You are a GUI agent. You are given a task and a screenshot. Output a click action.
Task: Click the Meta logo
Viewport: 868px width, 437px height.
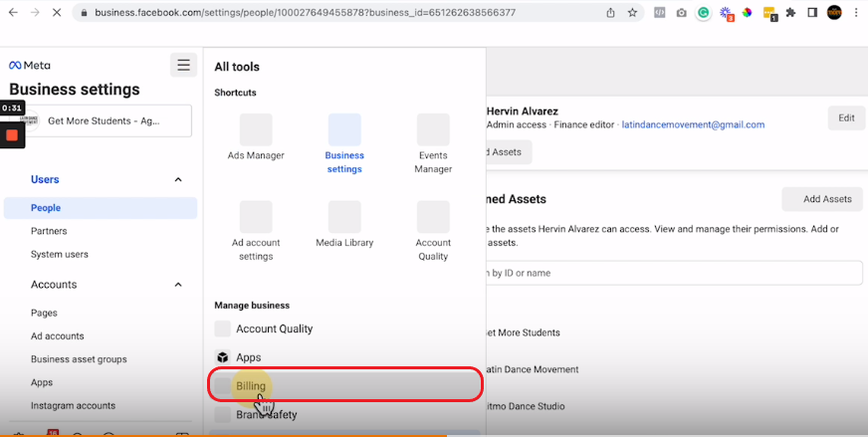[x=30, y=66]
